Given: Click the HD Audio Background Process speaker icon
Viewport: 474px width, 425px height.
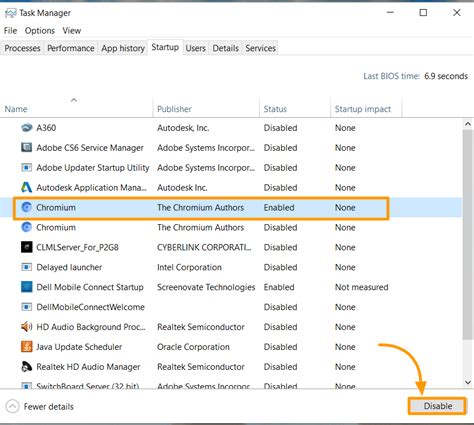Looking at the screenshot, I should coord(27,327).
